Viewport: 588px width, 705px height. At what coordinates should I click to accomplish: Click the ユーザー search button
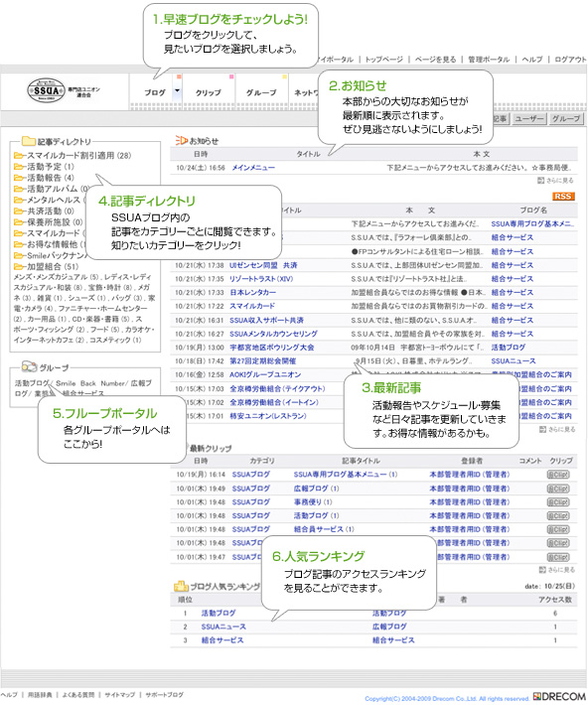529,119
